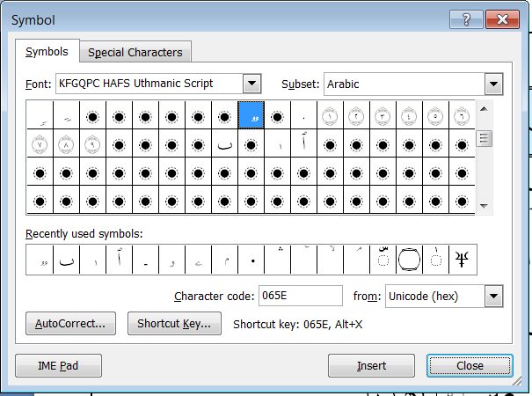
Task: Select the Symbols tab
Action: [47, 52]
